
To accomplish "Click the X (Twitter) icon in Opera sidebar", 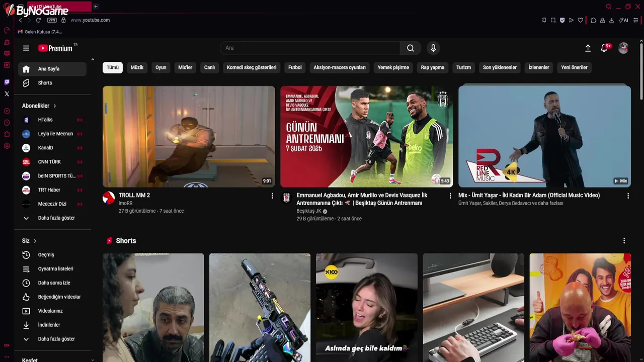I will click(x=7, y=94).
